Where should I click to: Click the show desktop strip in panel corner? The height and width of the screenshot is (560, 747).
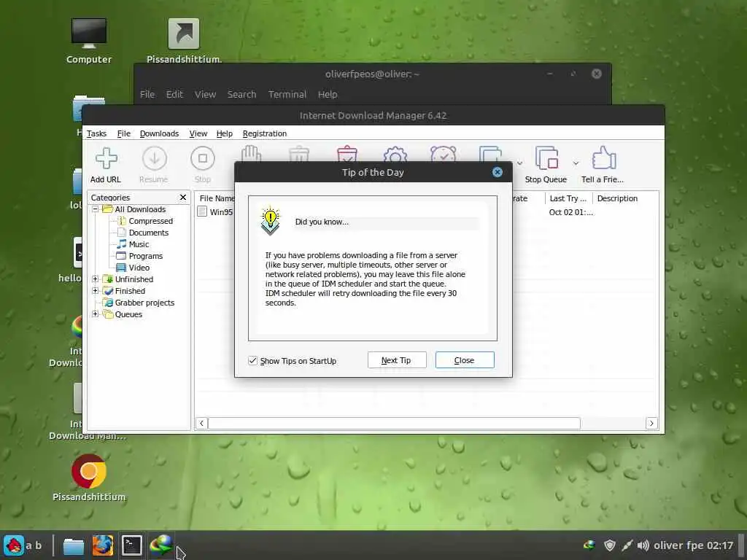pyautogui.click(x=742, y=545)
